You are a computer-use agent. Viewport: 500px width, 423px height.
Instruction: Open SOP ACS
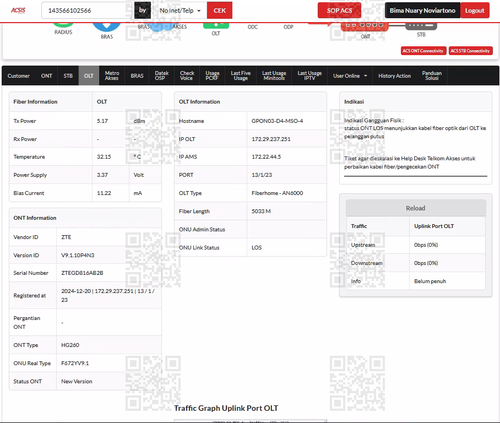pos(339,11)
